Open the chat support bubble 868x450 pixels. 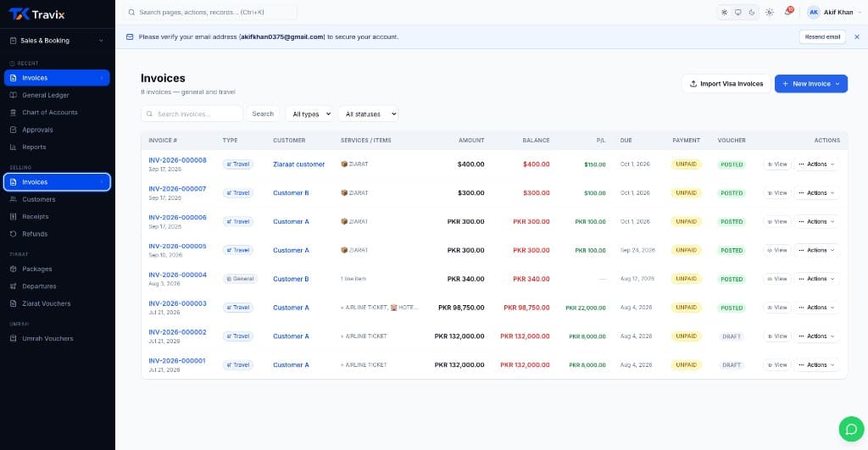pos(851,429)
